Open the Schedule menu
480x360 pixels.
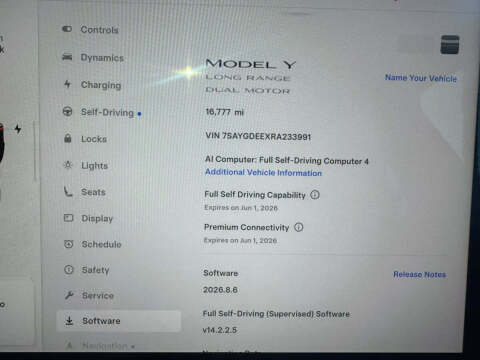(x=102, y=244)
